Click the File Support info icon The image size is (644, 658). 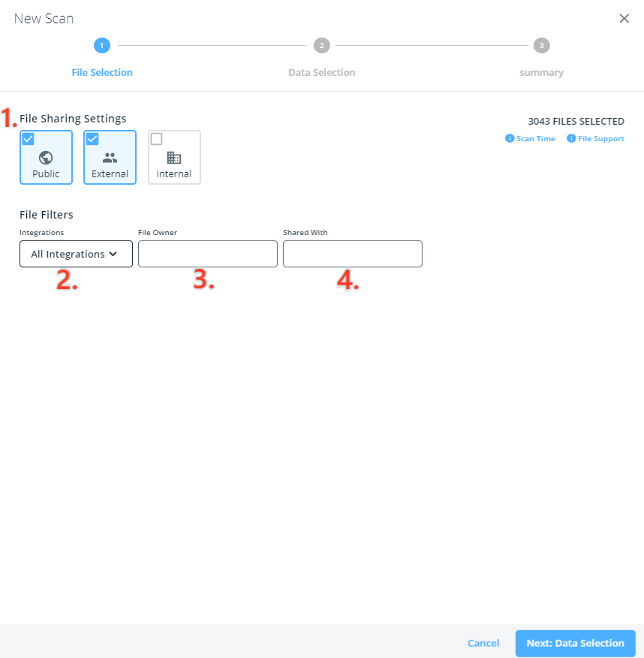(571, 138)
